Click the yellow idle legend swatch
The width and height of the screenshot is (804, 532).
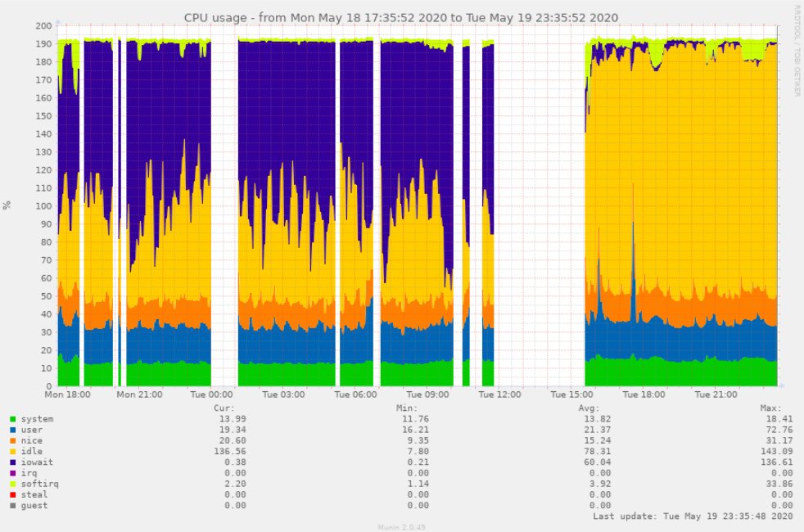(13, 451)
